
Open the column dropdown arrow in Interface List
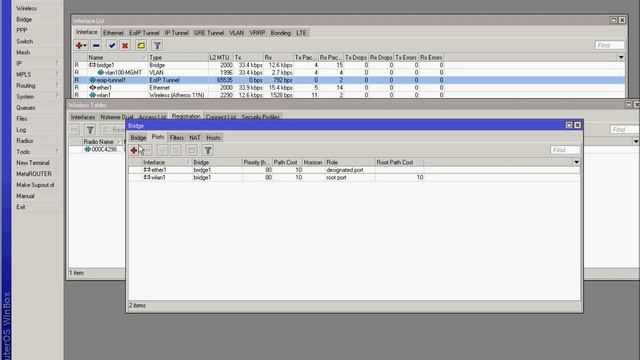pyautogui.click(x=621, y=57)
